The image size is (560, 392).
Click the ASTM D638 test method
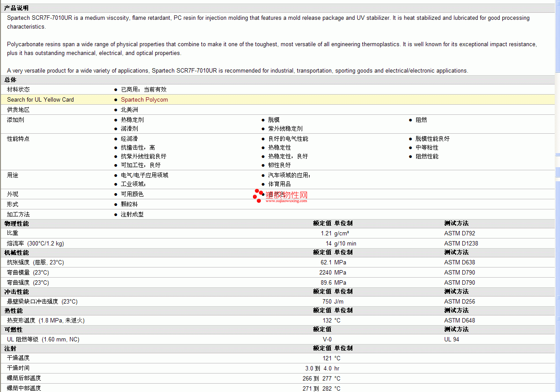460,262
